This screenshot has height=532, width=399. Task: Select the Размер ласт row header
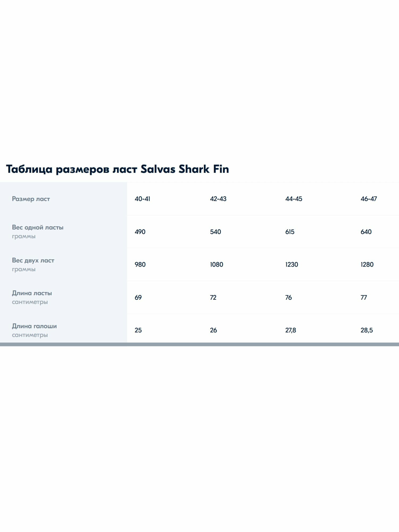[x=31, y=199]
